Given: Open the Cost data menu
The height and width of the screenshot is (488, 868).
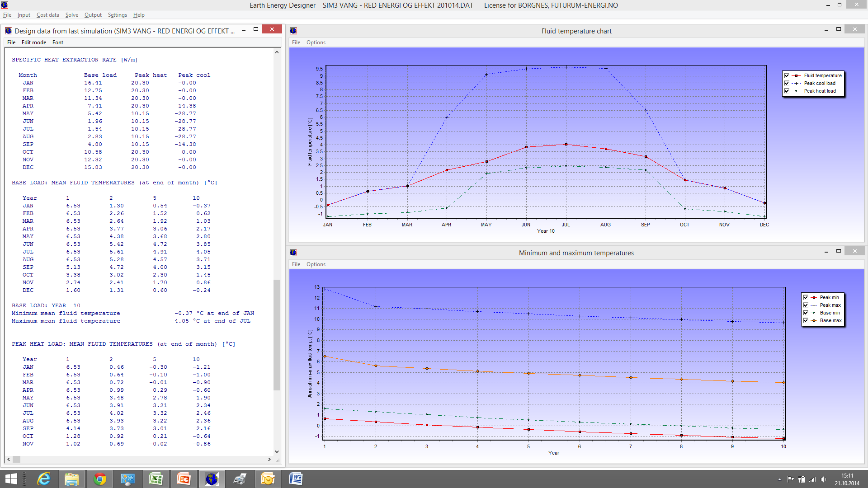Looking at the screenshot, I should click(48, 15).
